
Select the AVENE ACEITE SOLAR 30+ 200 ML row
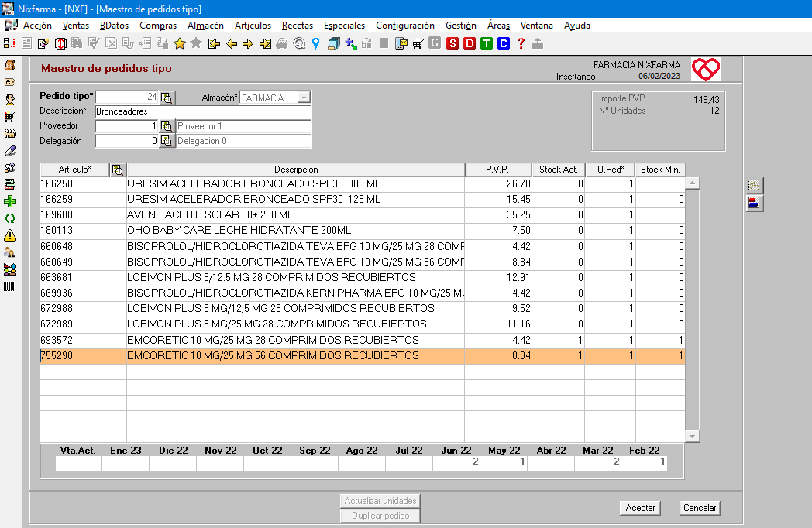[x=363, y=214]
